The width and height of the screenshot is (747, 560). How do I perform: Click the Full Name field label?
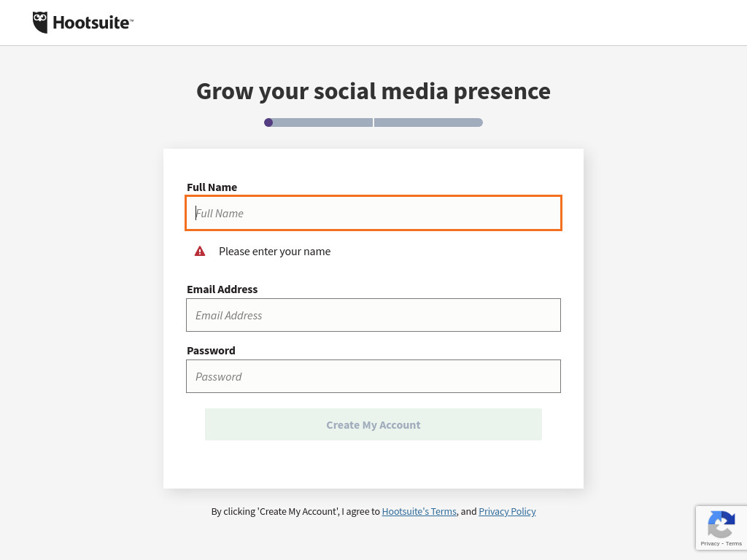tap(212, 187)
